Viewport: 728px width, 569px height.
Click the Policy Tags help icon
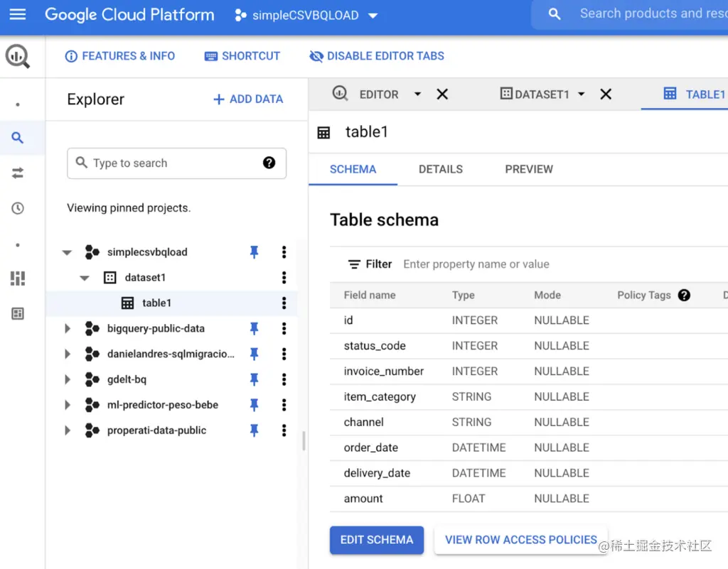[x=684, y=295]
